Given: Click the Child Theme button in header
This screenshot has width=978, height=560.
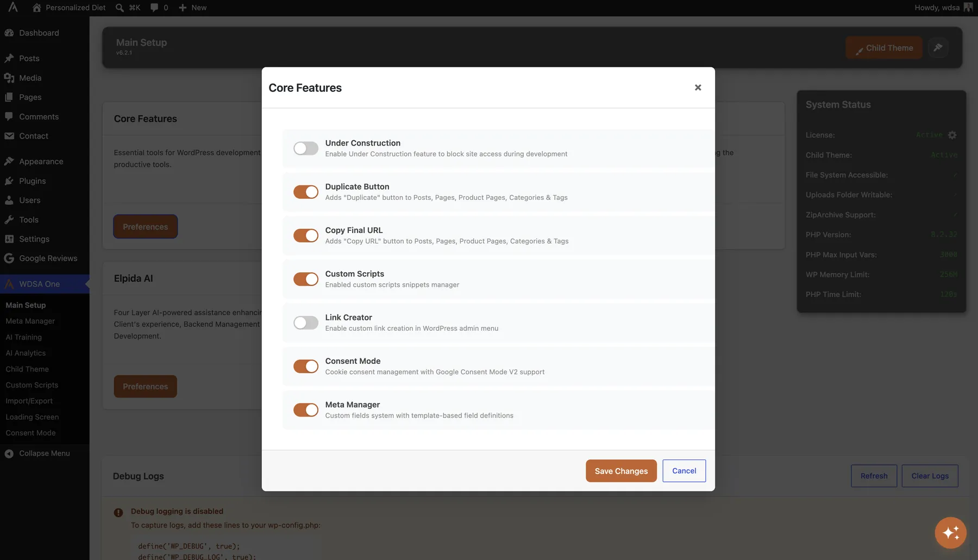Looking at the screenshot, I should coord(884,48).
